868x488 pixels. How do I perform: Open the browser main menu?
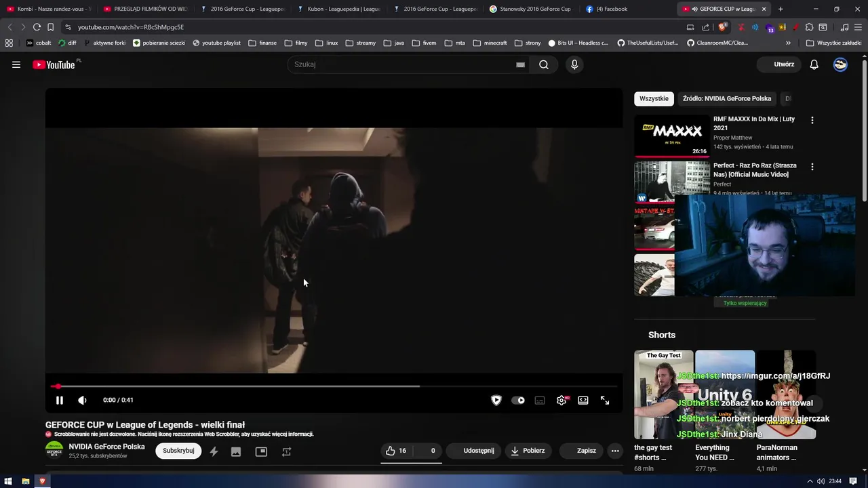858,27
